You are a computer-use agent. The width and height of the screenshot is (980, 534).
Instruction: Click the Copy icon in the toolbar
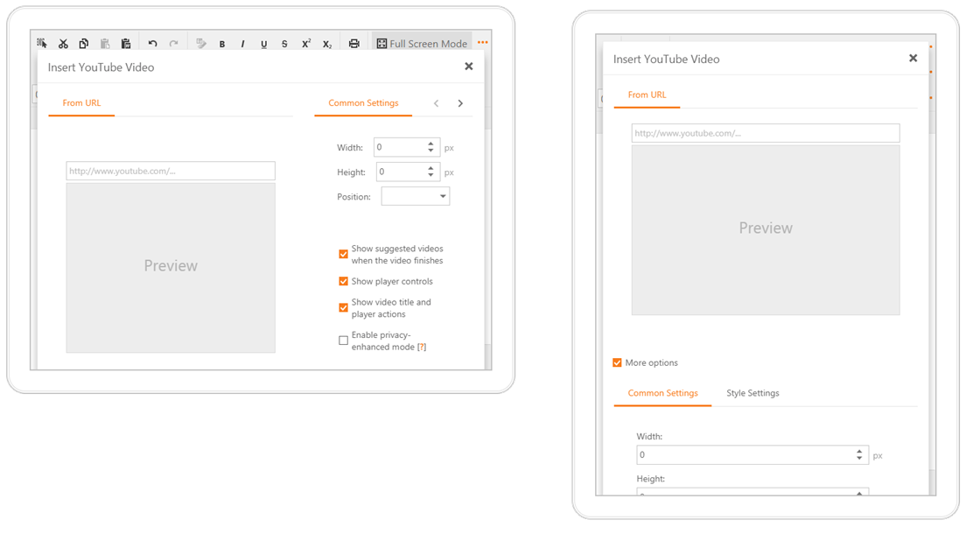point(84,44)
